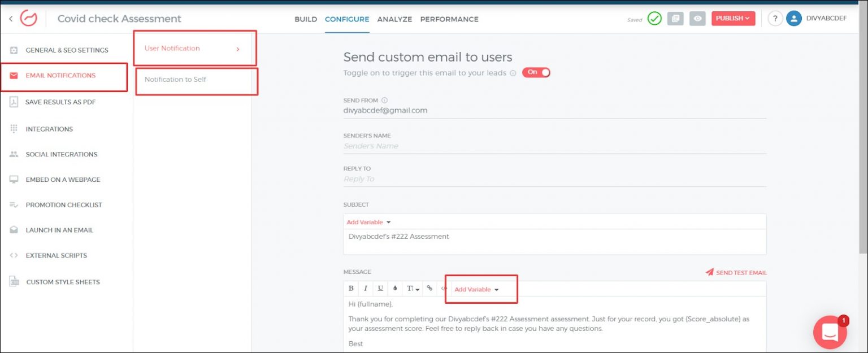Viewport: 868px width, 353px height.
Task: Click Send Test Email link
Action: click(736, 272)
